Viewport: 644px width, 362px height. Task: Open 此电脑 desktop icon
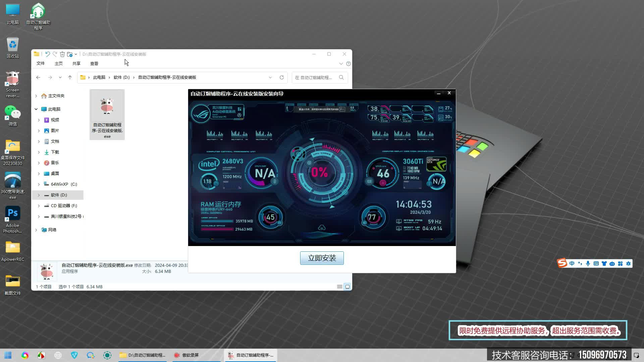click(x=13, y=14)
